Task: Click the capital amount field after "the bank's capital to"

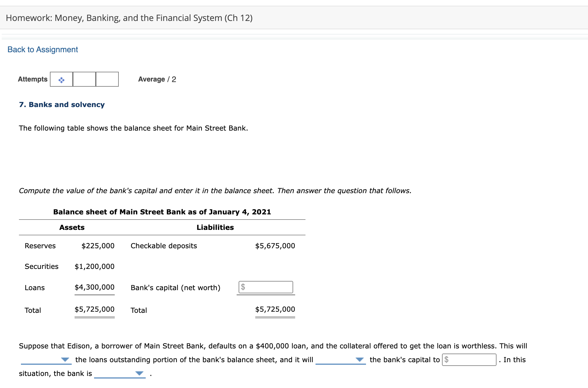Action: (x=468, y=360)
